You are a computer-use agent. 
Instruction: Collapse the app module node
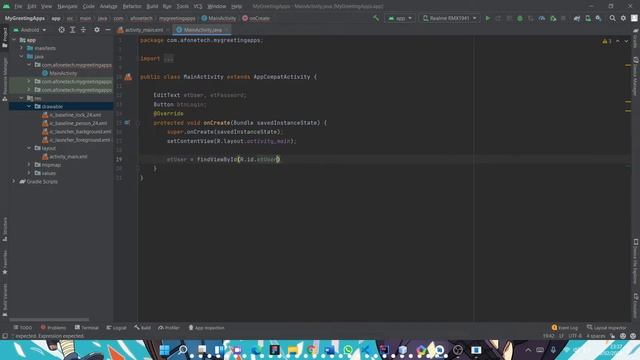coord(14,40)
